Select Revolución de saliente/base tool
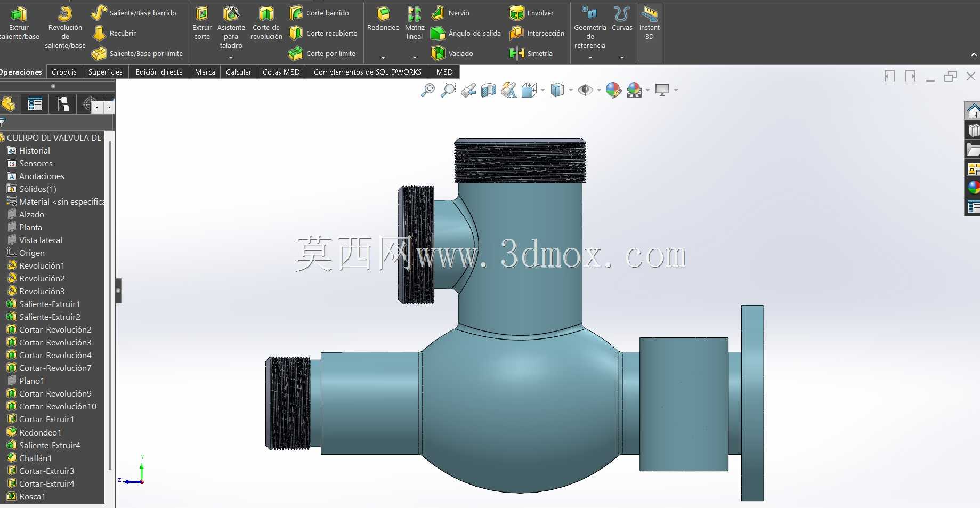The image size is (980, 508). coord(65,28)
